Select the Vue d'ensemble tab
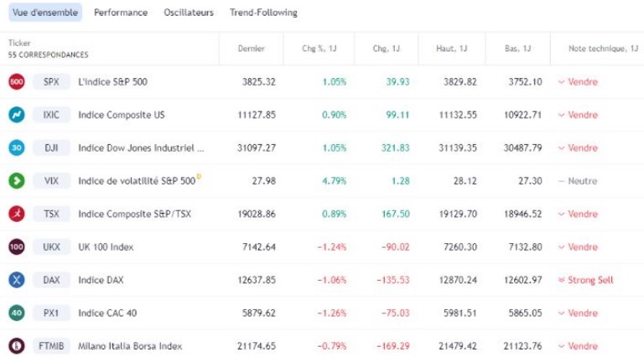Viewport: 644px width, 357px height. (45, 13)
